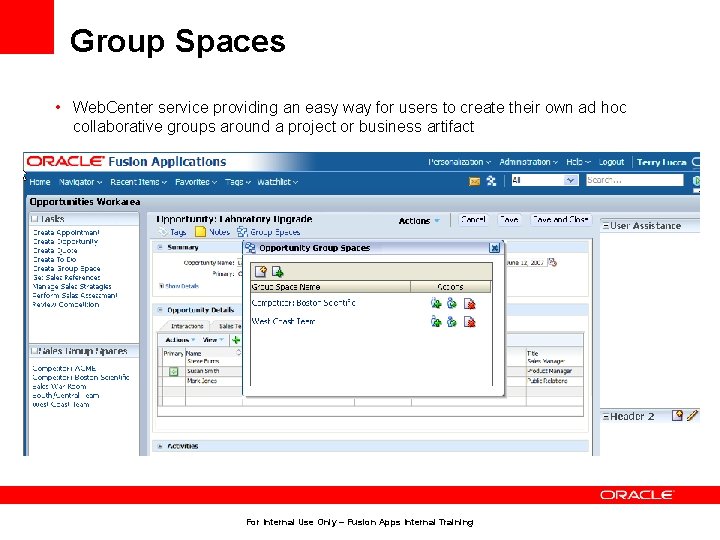Click the people network icon beside the envelope

pos(491,181)
